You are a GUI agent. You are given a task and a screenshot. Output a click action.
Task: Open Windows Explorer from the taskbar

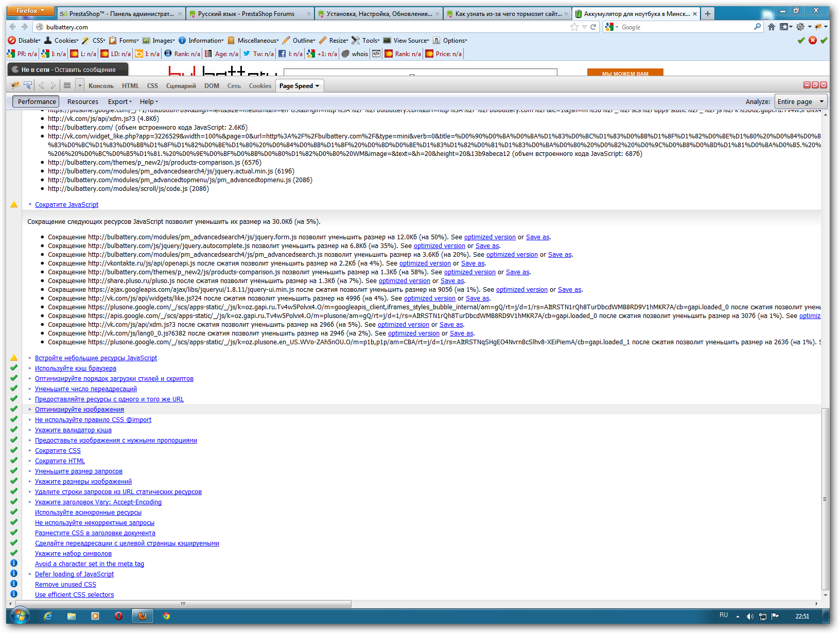pos(72,616)
